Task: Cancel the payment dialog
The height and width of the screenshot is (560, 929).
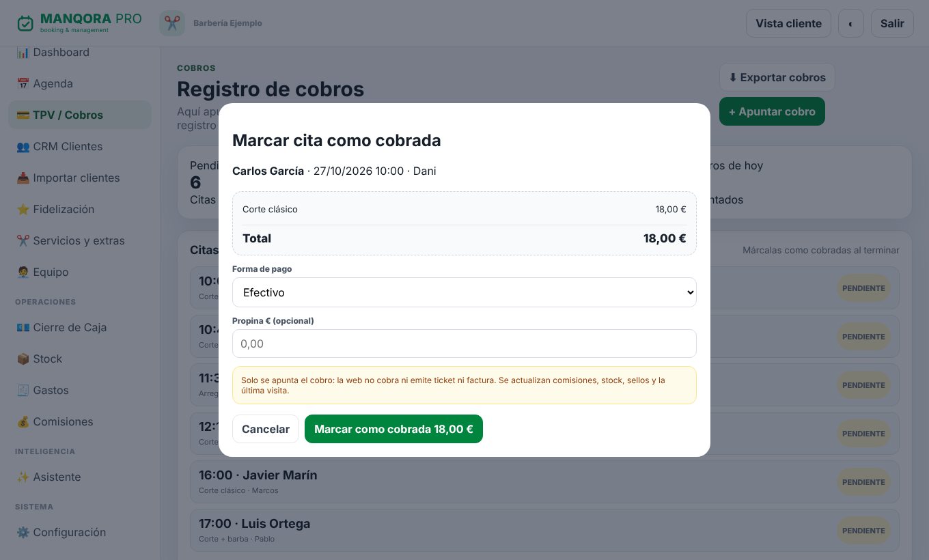Action: click(x=266, y=429)
